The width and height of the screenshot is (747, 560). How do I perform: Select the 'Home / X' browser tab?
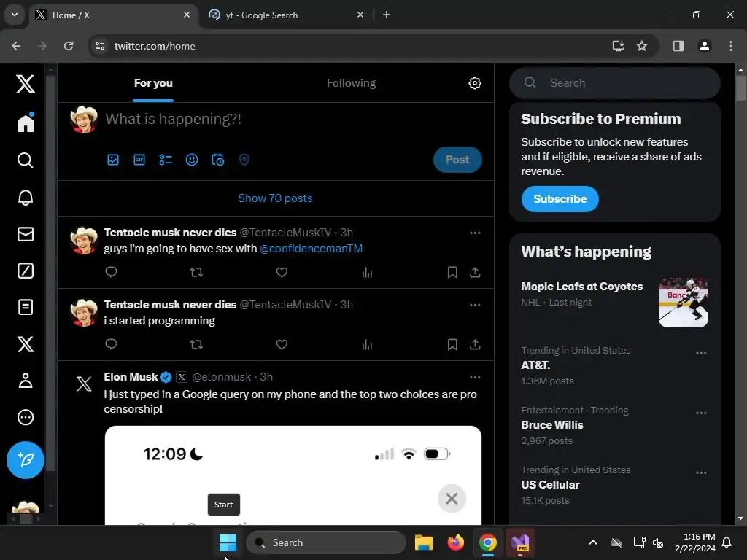[x=113, y=15]
